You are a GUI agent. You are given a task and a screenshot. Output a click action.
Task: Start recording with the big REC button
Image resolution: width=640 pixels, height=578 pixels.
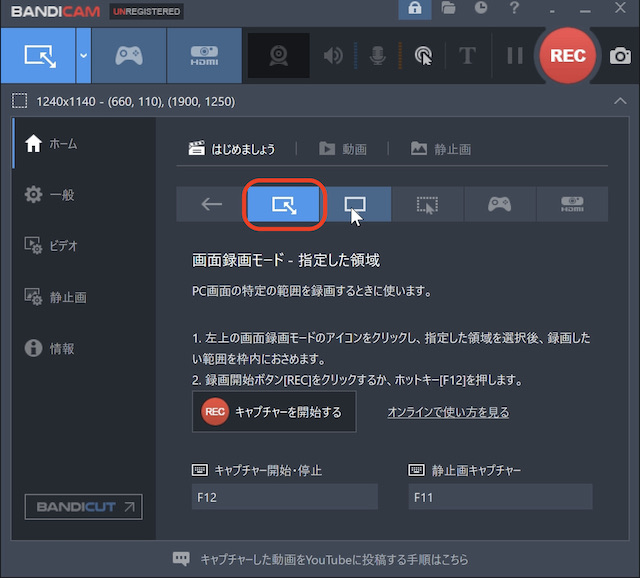click(x=568, y=56)
